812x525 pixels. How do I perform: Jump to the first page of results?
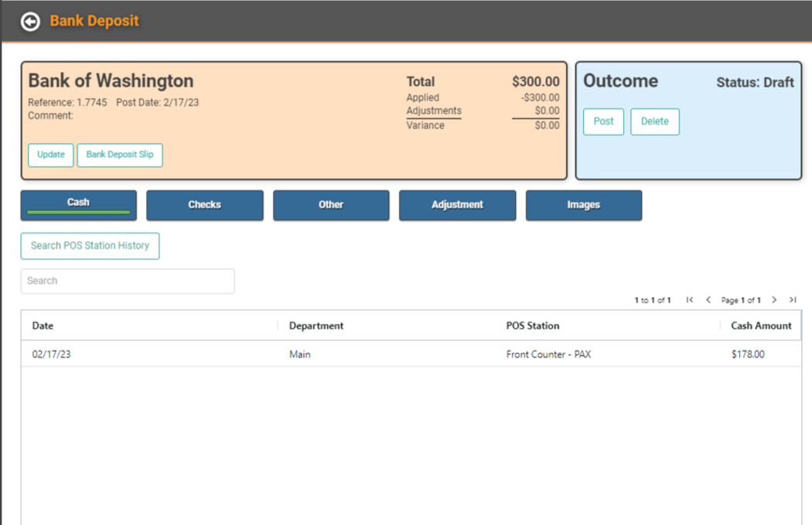tap(690, 300)
